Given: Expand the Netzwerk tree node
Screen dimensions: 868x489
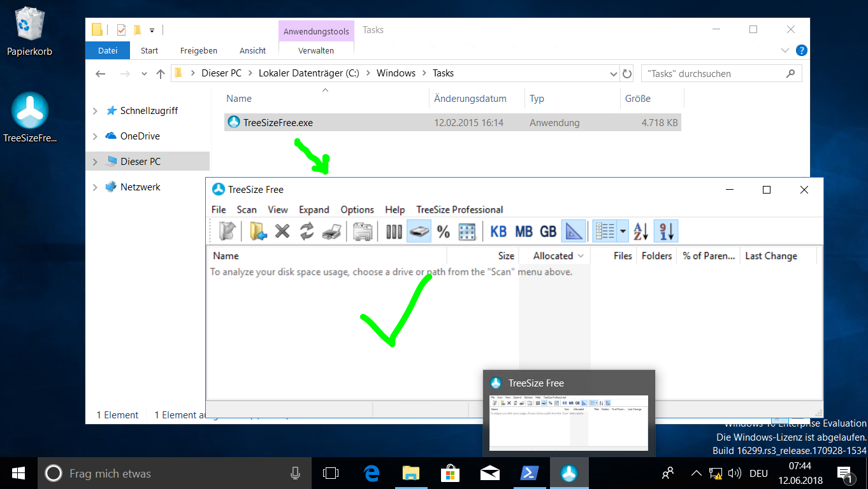Looking at the screenshot, I should [x=95, y=187].
